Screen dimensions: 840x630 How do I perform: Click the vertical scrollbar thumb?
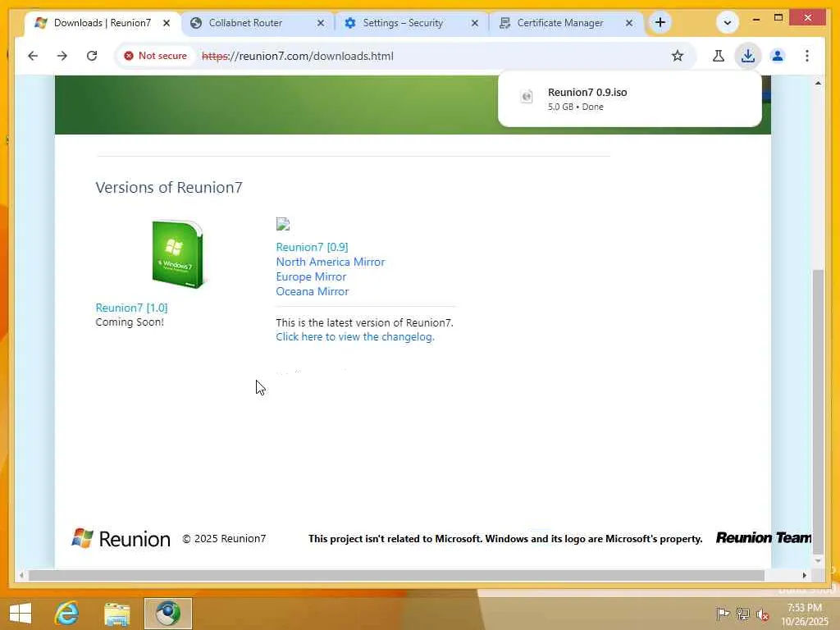[818, 412]
